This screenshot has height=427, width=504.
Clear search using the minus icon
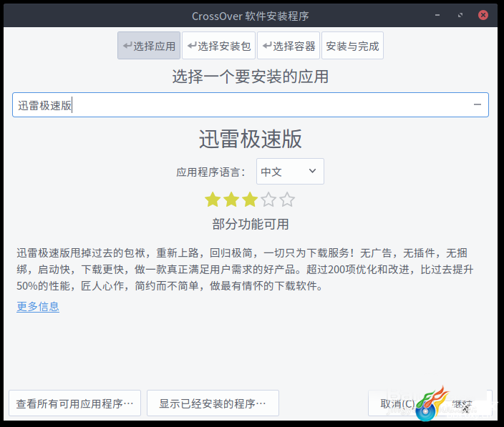tap(478, 104)
